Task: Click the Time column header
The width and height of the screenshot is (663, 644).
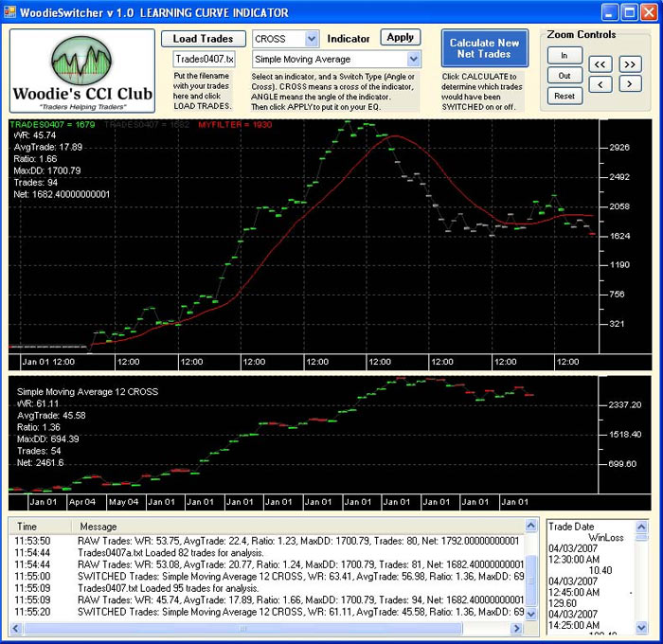Action: (x=40, y=527)
